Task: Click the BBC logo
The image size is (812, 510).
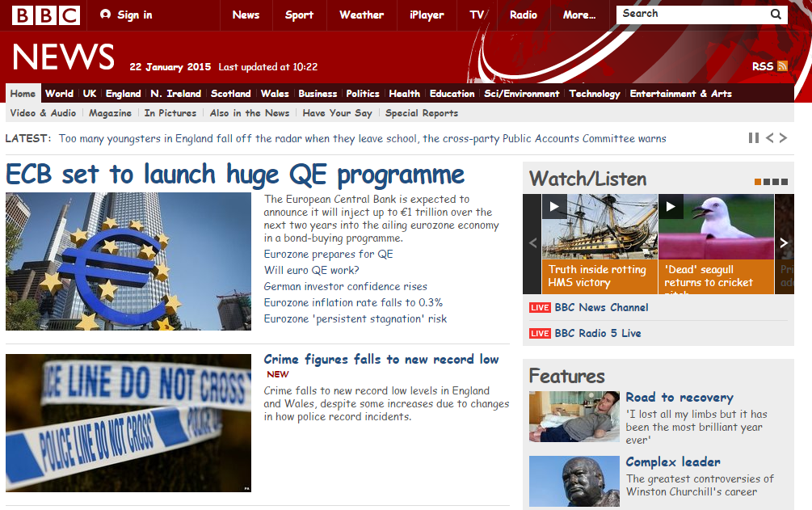Action: [x=46, y=15]
